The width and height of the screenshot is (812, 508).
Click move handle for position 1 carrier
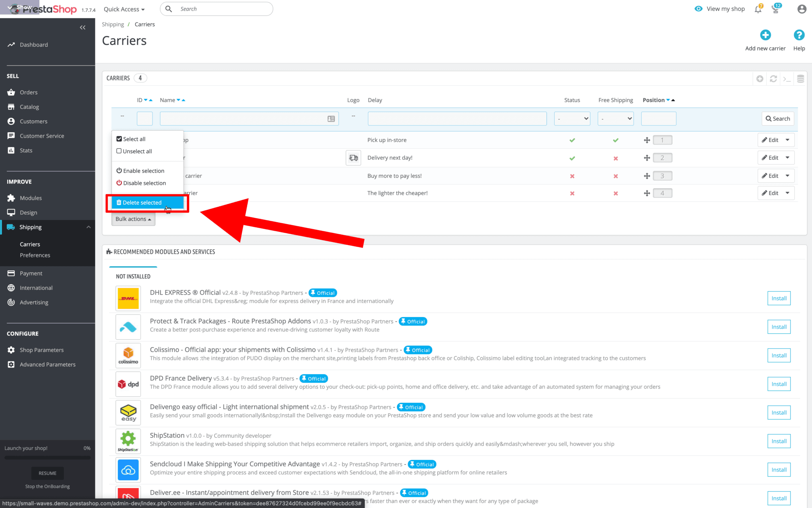pos(647,140)
